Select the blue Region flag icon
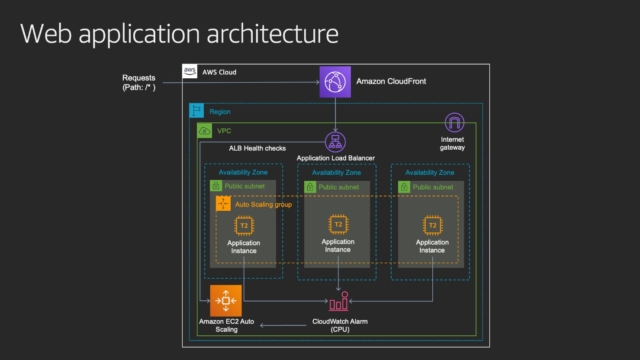 pyautogui.click(x=196, y=111)
